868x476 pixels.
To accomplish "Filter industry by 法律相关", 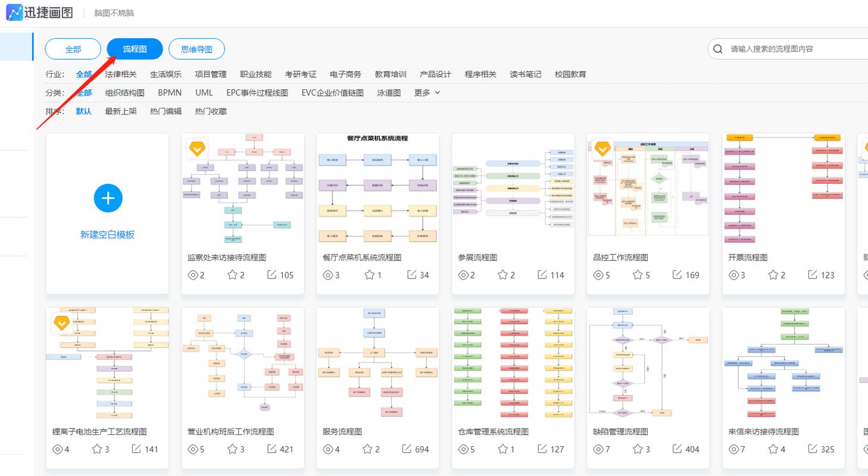I will click(121, 74).
